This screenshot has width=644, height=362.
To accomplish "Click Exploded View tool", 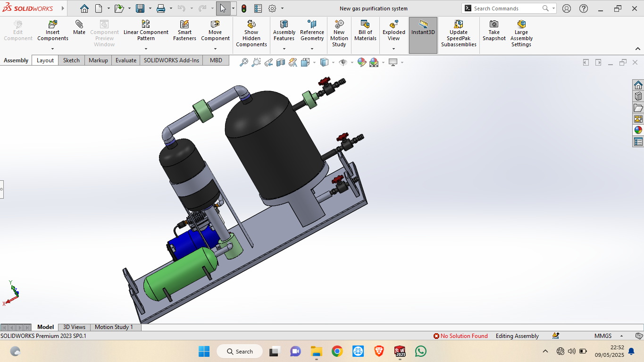I will click(x=394, y=31).
